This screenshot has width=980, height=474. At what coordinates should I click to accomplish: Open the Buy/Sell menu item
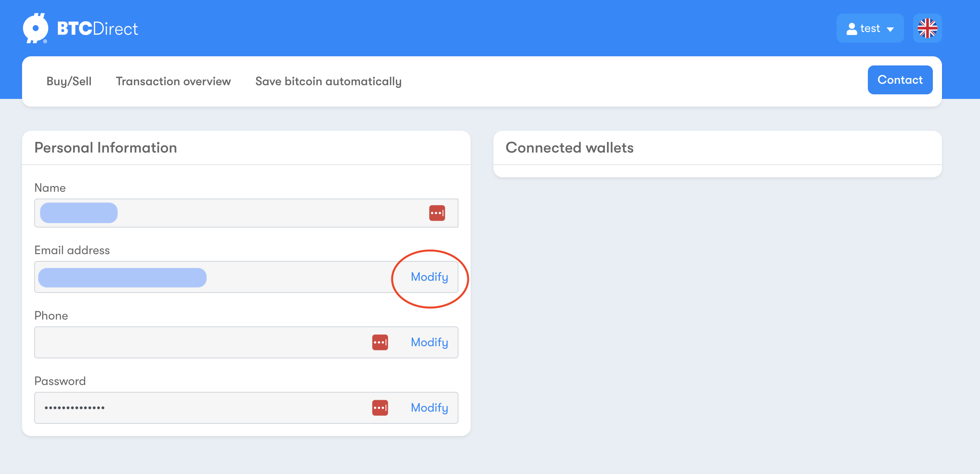coord(69,81)
